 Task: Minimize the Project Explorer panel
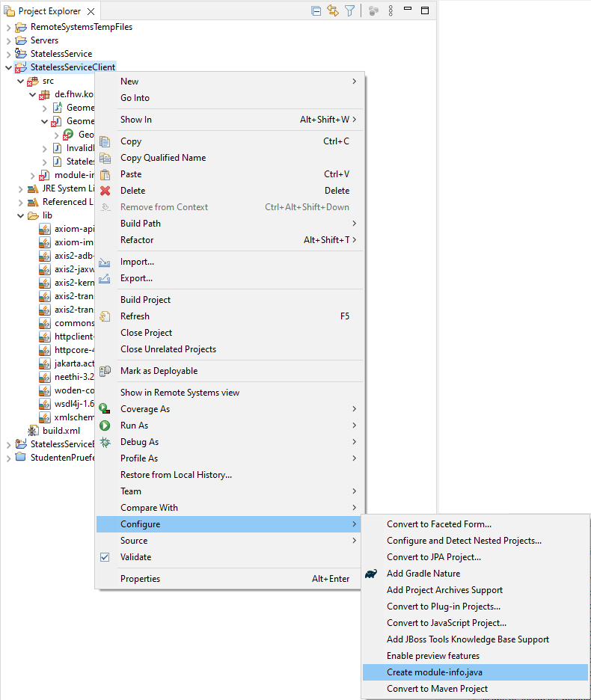(408, 8)
